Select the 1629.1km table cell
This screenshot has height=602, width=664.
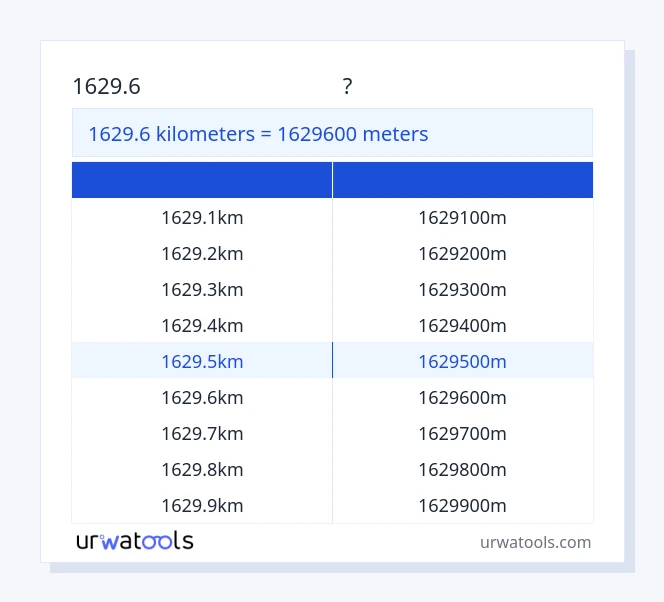pyautogui.click(x=202, y=217)
